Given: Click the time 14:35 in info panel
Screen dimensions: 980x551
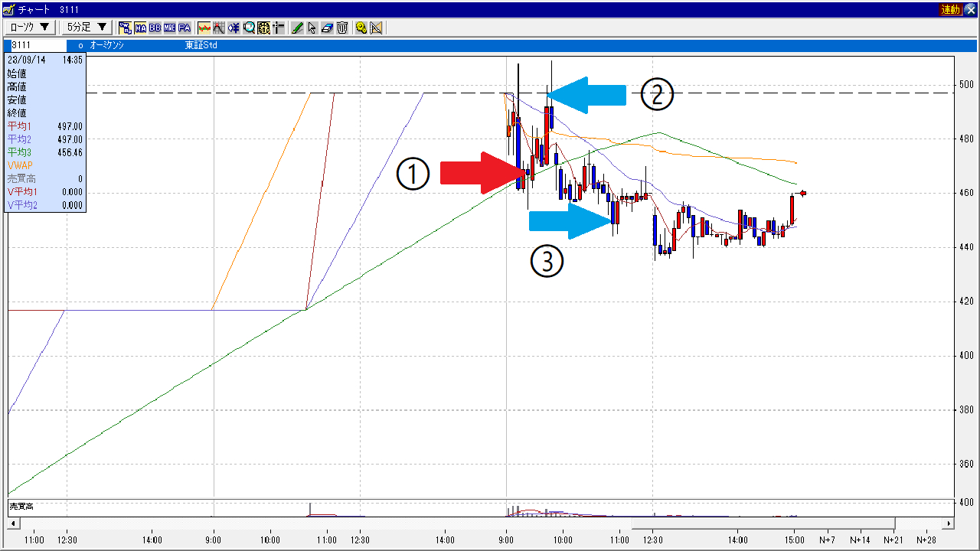Looking at the screenshot, I should click(x=73, y=60).
